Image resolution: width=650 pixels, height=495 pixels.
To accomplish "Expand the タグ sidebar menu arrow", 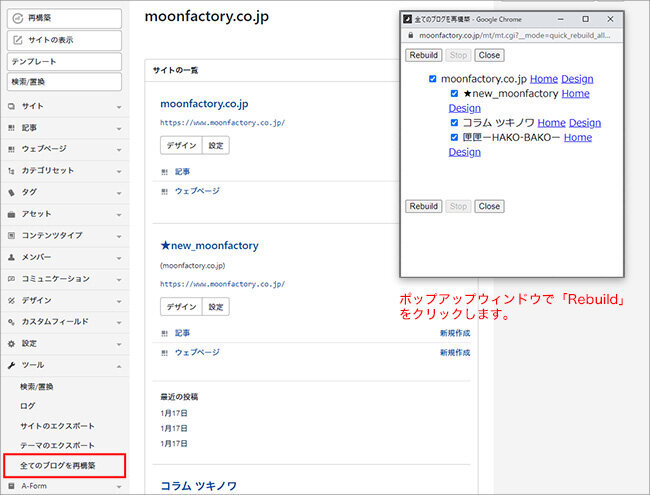I will click(119, 193).
